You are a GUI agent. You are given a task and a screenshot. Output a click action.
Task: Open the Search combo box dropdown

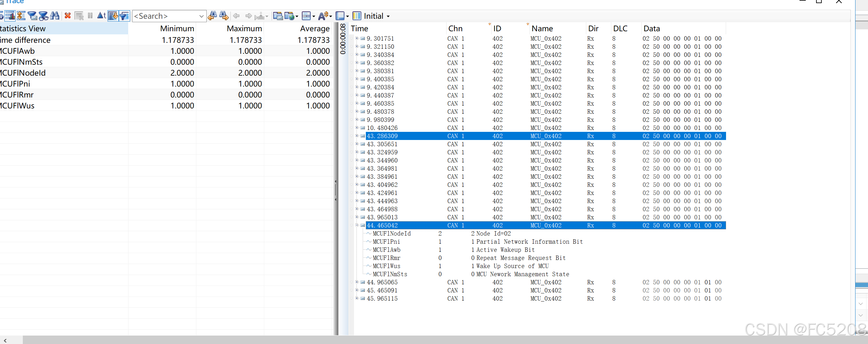[201, 16]
